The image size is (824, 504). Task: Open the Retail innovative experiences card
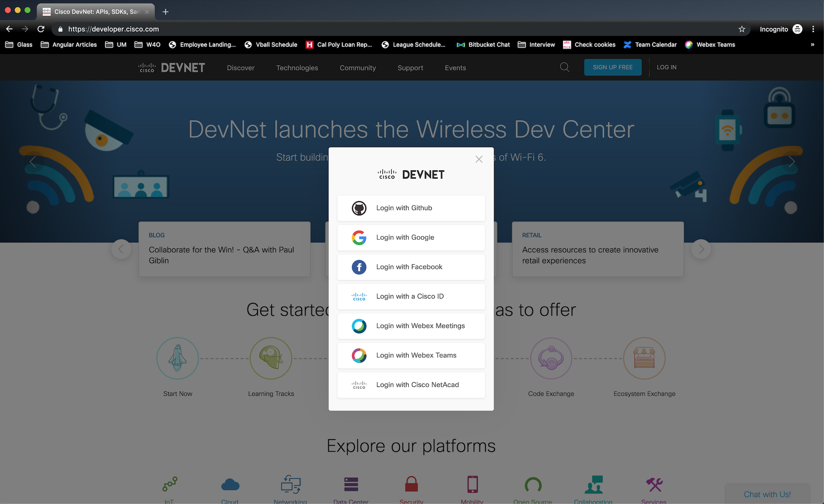(598, 249)
